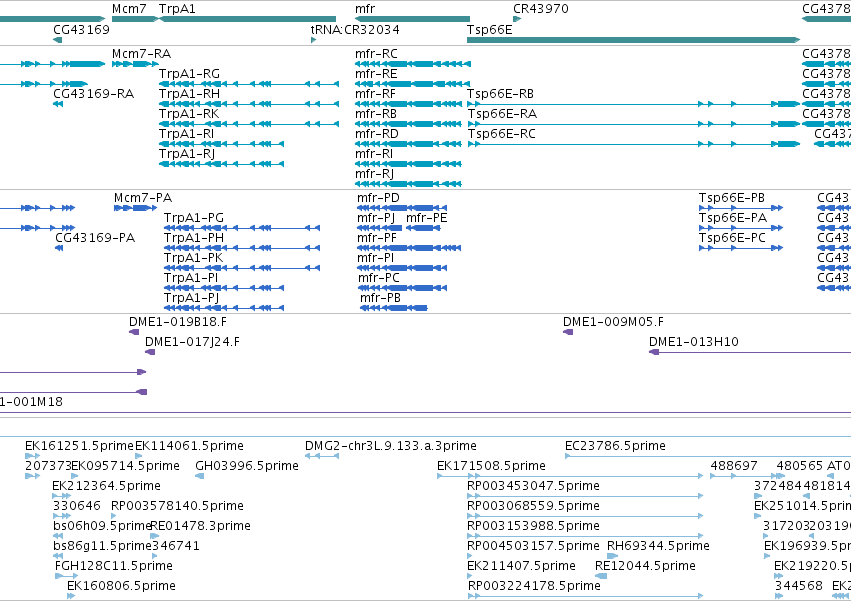
Task: Click the EK114061.5prime EST label
Action: point(189,446)
